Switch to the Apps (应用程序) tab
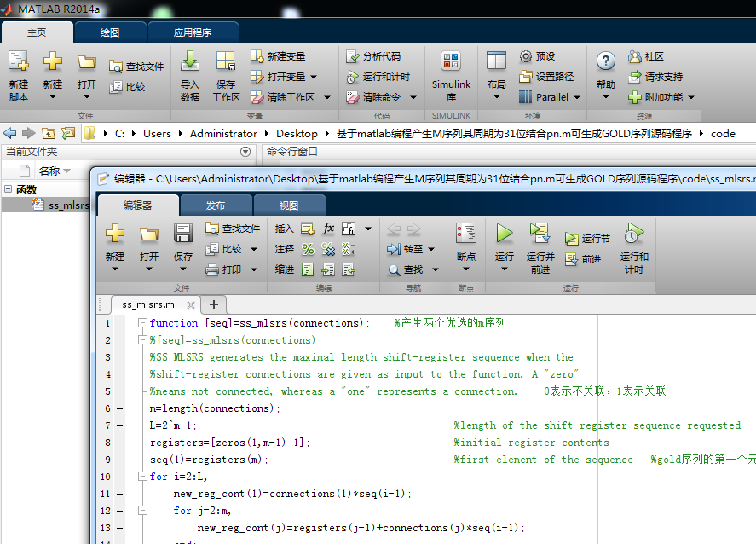756x544 pixels. (x=193, y=32)
